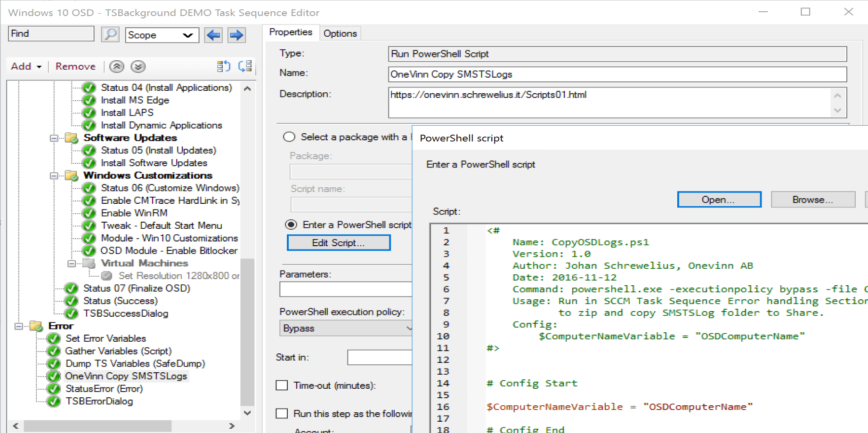Check 'Run this step as the following account'

coord(282,413)
